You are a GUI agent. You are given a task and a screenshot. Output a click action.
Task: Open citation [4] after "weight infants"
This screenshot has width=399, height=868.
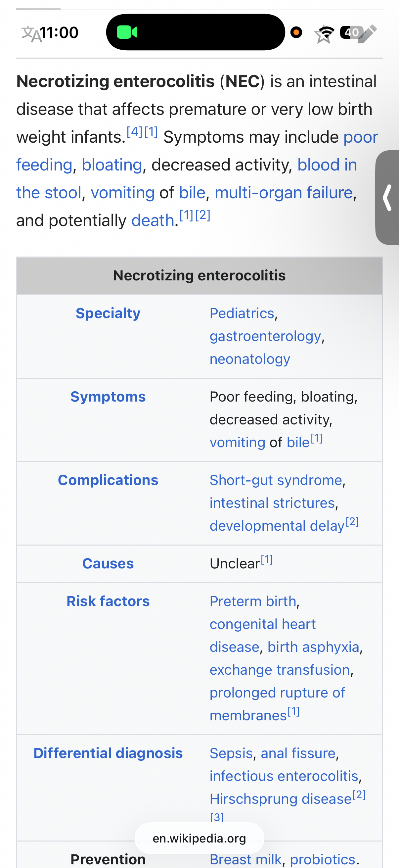[134, 131]
